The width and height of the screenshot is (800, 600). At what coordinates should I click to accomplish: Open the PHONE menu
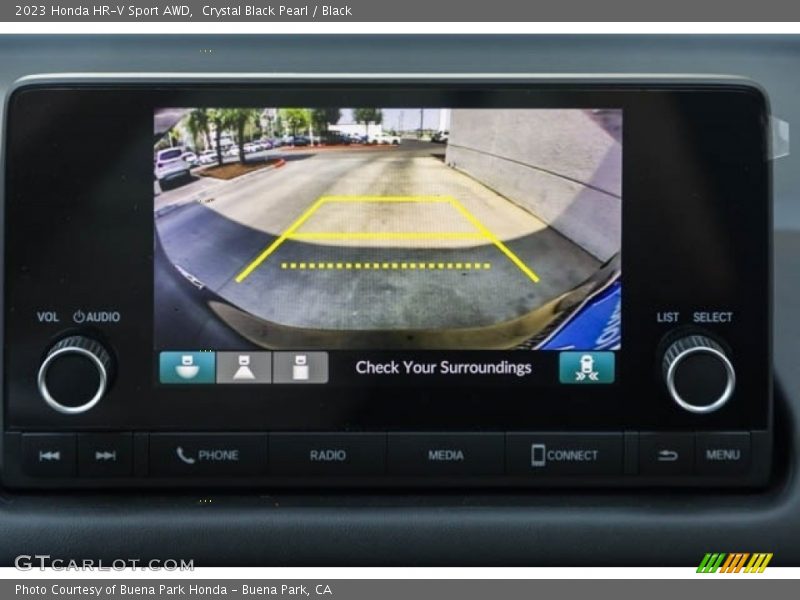(208, 455)
